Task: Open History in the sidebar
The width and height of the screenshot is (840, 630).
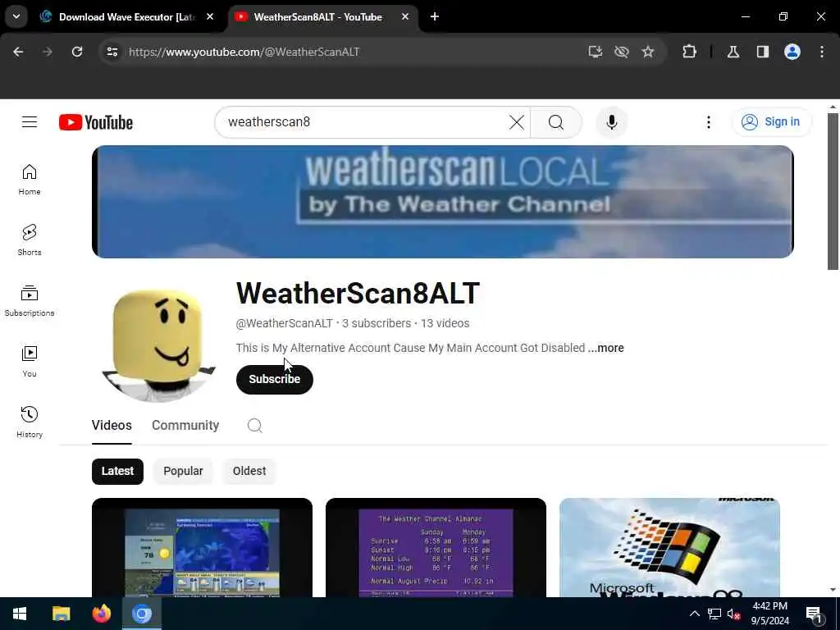Action: 30,422
